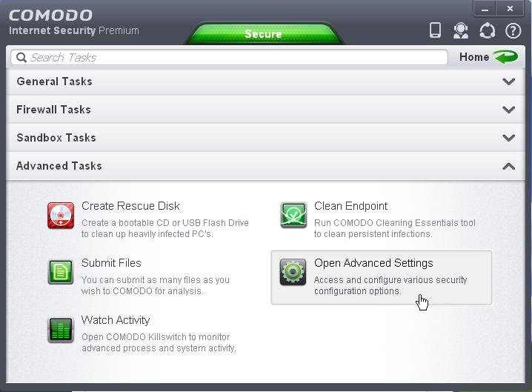Click the Clean Endpoint icon
The height and width of the screenshot is (392, 532).
pyautogui.click(x=293, y=215)
